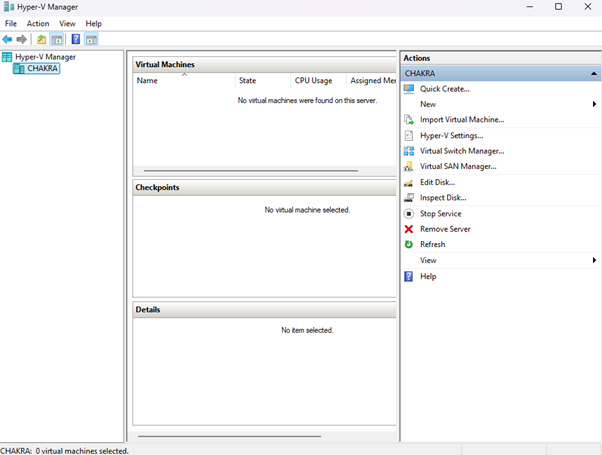Click the Quick Create icon
Screen dimensions: 602x455
pos(409,89)
